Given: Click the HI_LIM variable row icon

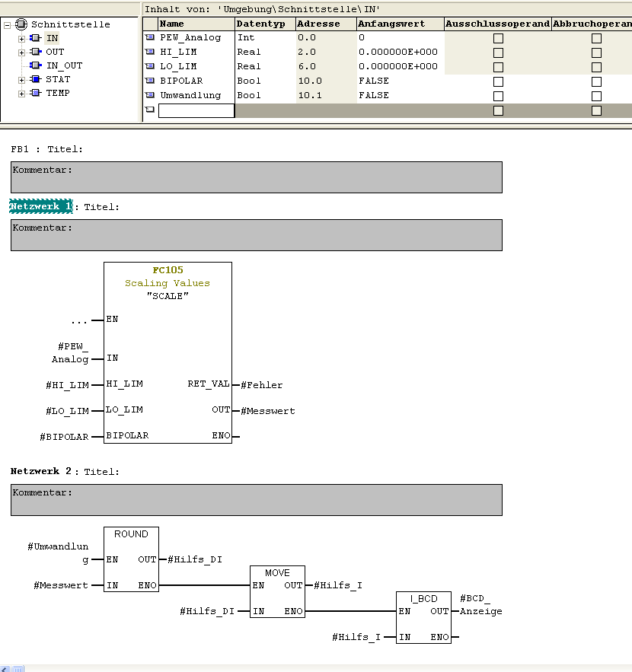Looking at the screenshot, I should click(150, 52).
